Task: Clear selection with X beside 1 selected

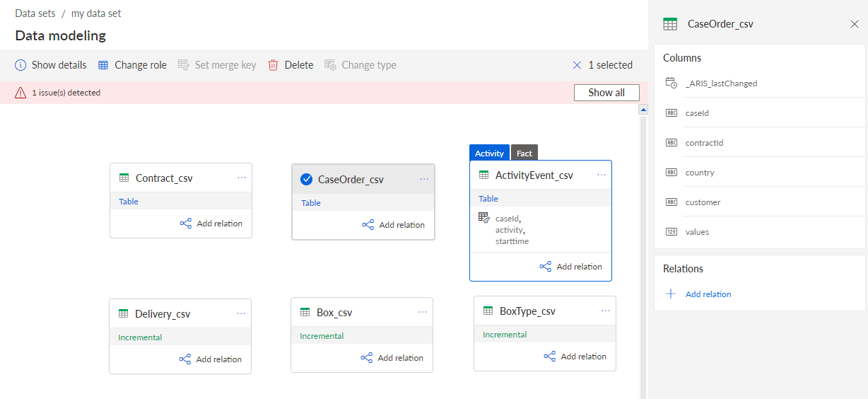Action: [577, 65]
